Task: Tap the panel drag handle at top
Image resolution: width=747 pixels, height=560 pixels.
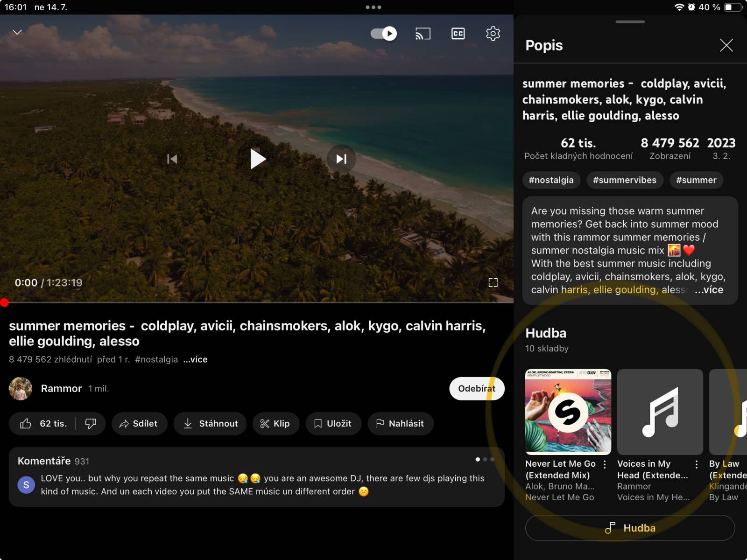Action: coord(630,22)
